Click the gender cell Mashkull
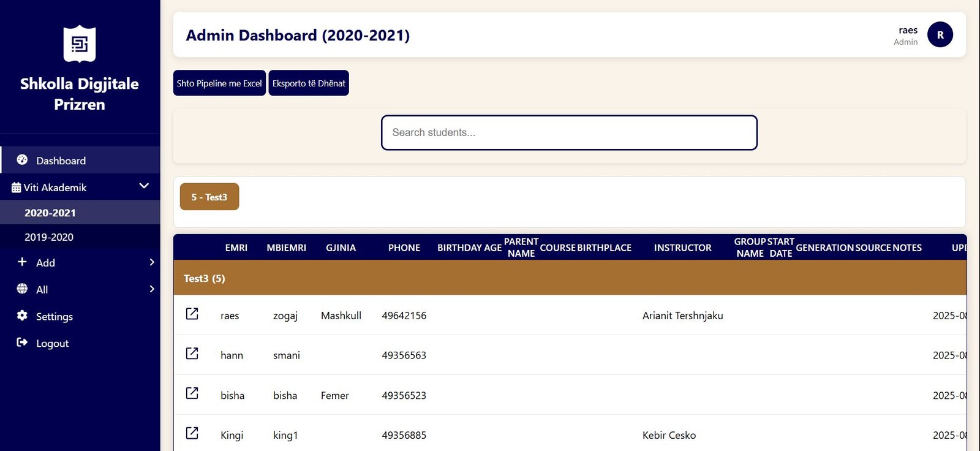The height and width of the screenshot is (451, 980). click(x=341, y=316)
